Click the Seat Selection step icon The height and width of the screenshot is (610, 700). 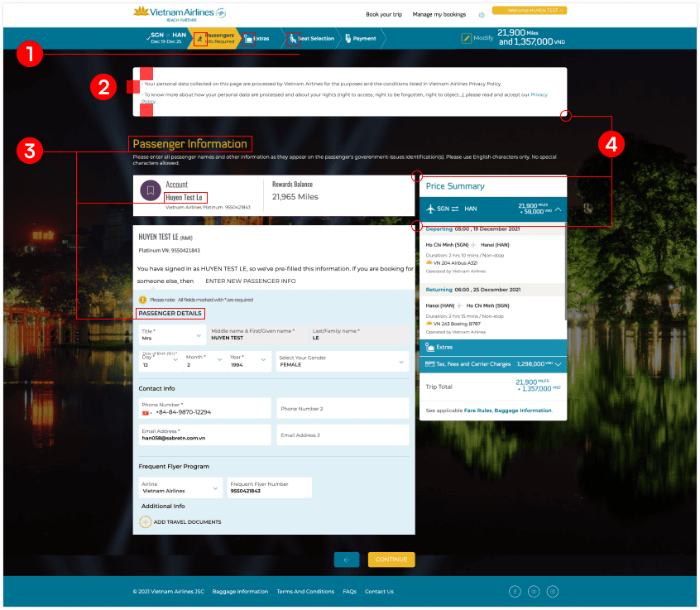point(292,39)
